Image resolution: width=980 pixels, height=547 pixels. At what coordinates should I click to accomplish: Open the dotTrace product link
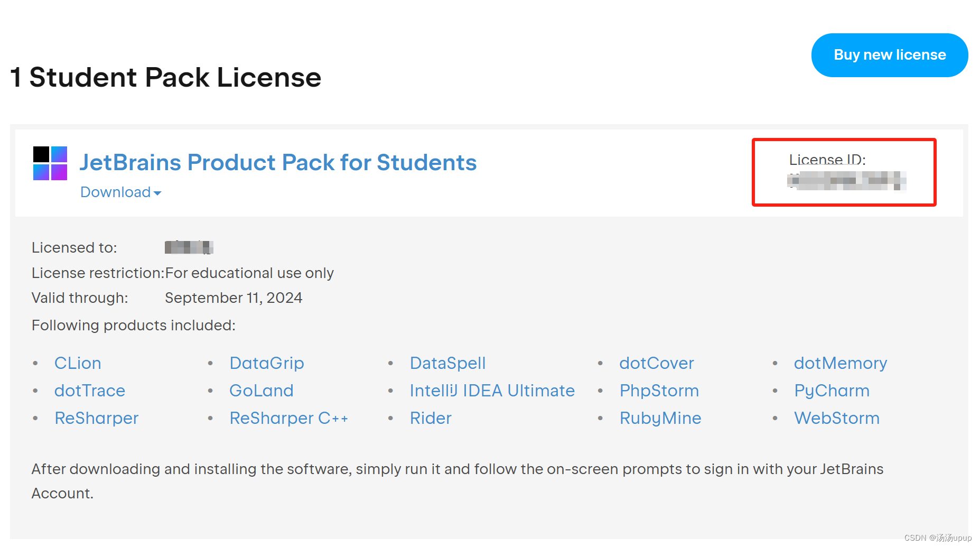(90, 391)
